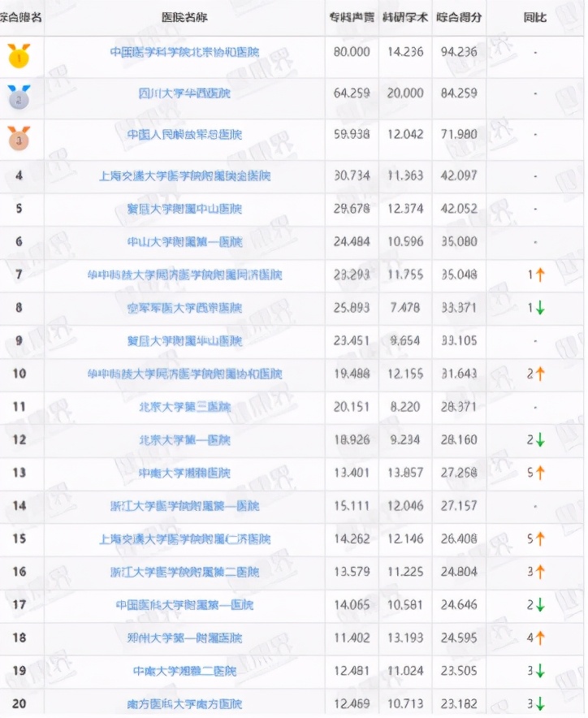Click the 27.157 total score cell
The width and height of the screenshot is (588, 718).
click(x=459, y=505)
